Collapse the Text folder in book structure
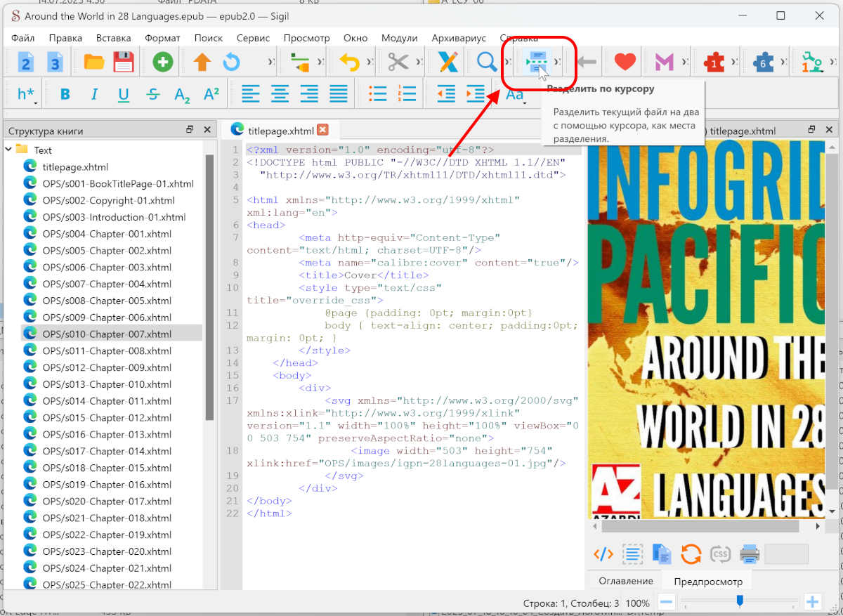The height and width of the screenshot is (616, 843). click(x=8, y=150)
